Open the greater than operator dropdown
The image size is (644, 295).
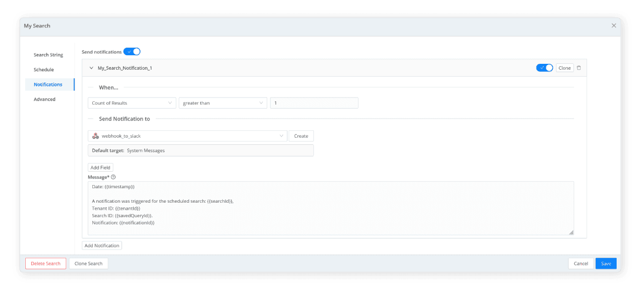point(223,103)
